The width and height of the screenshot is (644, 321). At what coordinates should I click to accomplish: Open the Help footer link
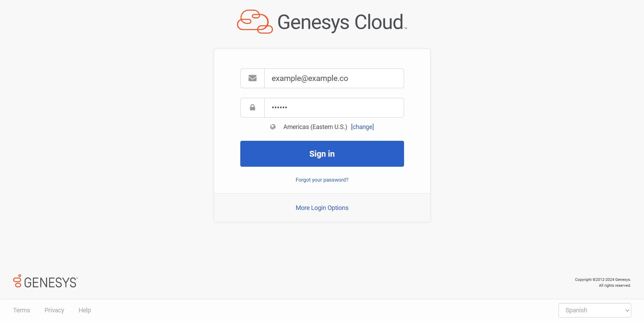(x=85, y=310)
